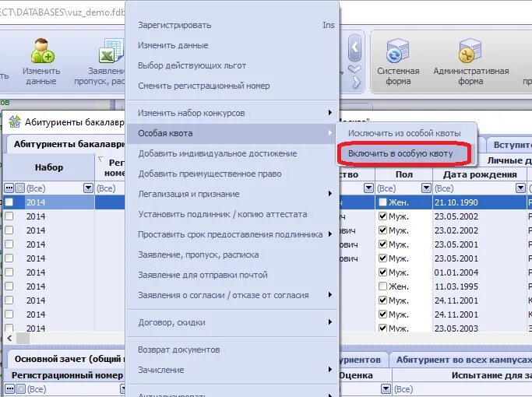Click the Регистрационный номер column header
Image resolution: width=532 pixels, height=397 pixels.
pyautogui.click(x=67, y=375)
